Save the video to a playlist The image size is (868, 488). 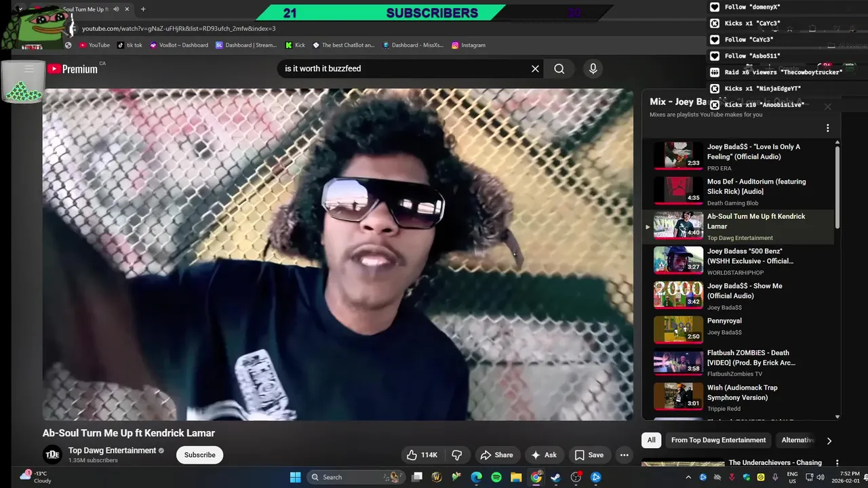(589, 455)
